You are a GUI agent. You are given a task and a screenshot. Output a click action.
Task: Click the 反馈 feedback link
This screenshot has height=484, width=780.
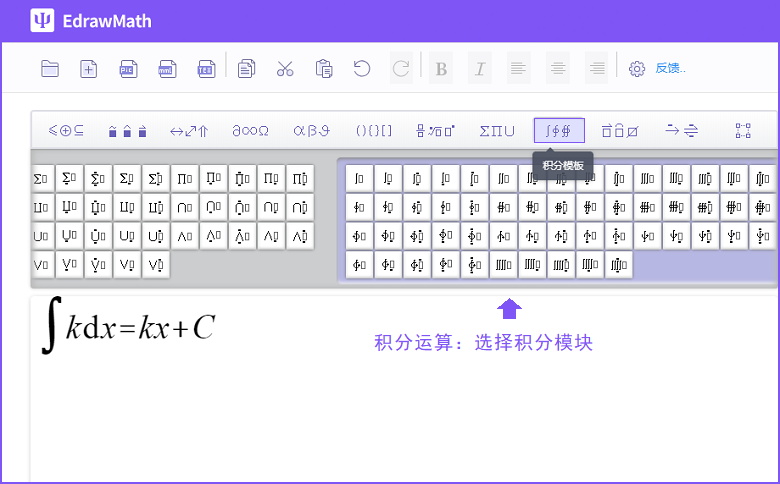point(671,68)
